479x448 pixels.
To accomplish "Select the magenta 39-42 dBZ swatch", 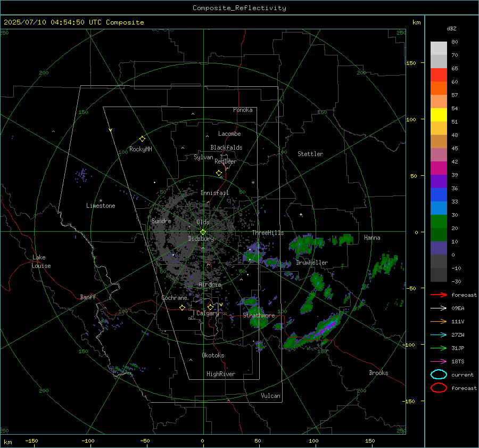I will 439,168.
